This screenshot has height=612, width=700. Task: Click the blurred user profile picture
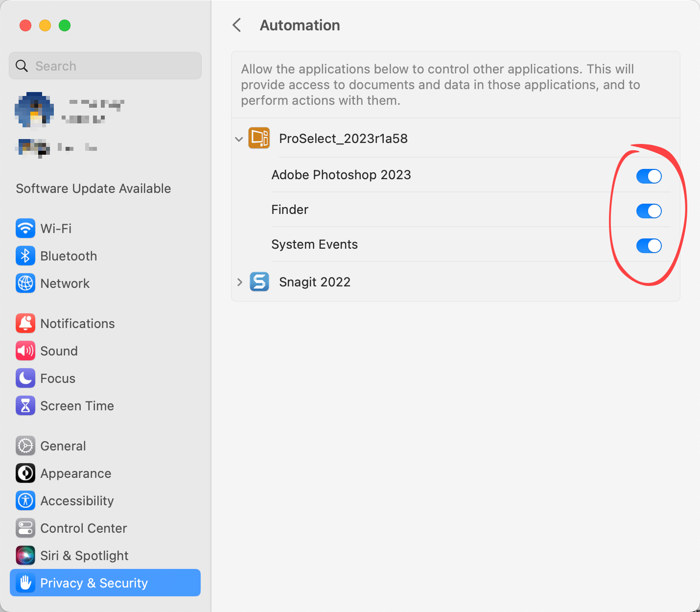(x=34, y=110)
